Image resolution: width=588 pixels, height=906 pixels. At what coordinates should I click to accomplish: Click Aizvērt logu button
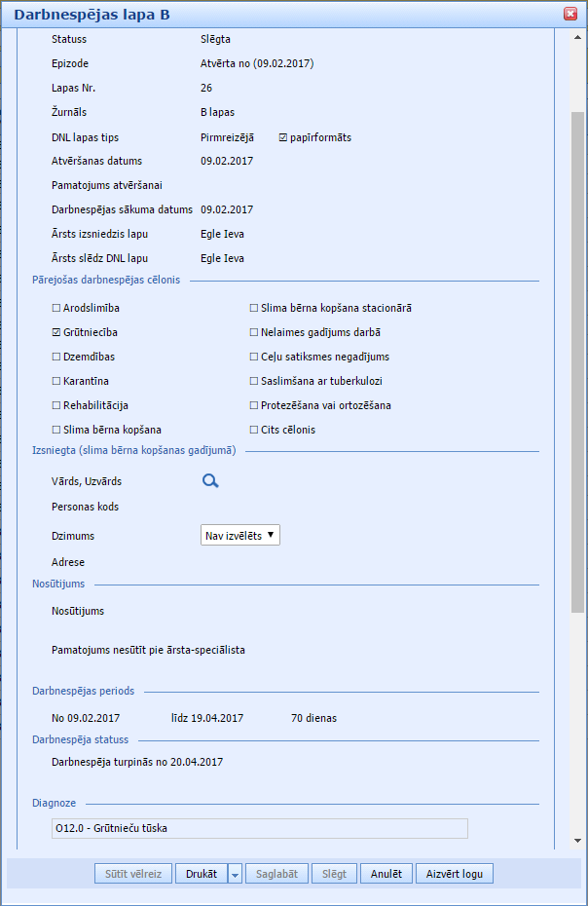click(455, 874)
